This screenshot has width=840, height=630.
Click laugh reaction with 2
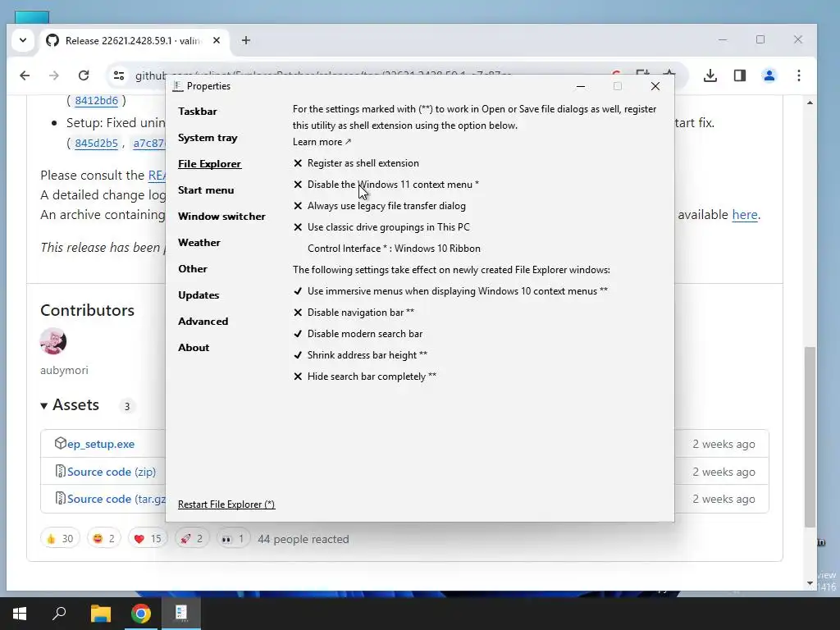coord(104,538)
